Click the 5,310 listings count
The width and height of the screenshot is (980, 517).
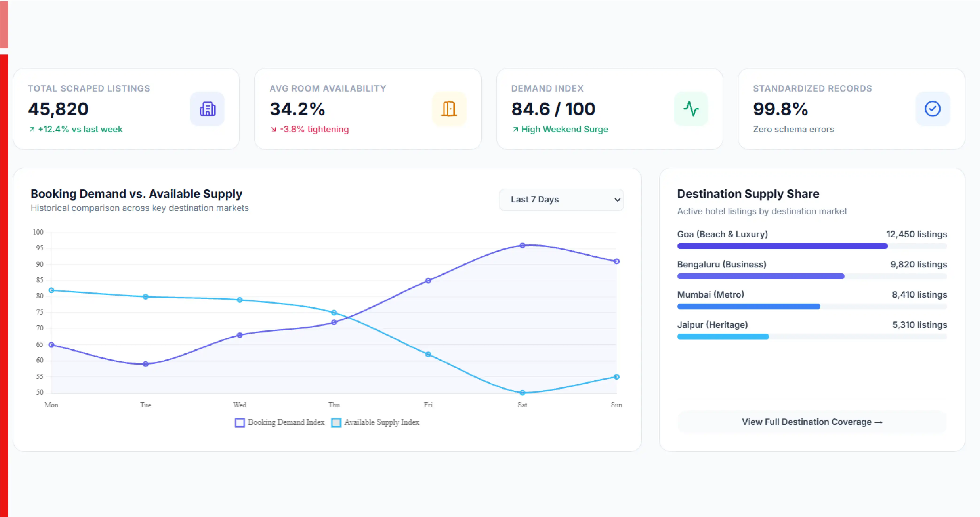(x=919, y=325)
